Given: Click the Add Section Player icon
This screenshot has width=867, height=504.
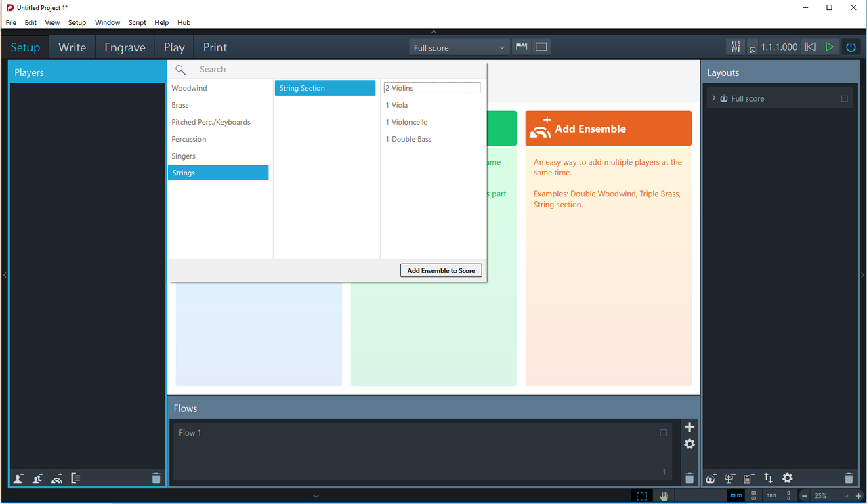Looking at the screenshot, I should click(38, 478).
